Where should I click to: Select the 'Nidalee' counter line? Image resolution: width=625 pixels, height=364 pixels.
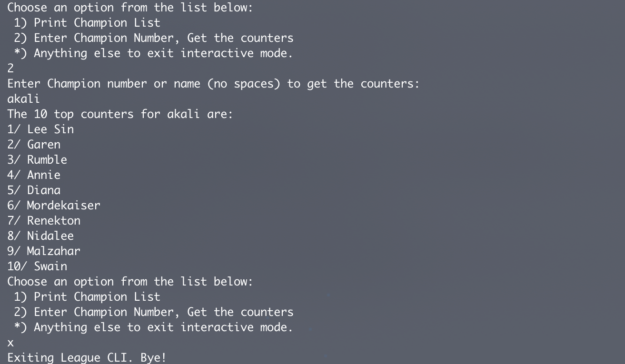click(x=40, y=236)
